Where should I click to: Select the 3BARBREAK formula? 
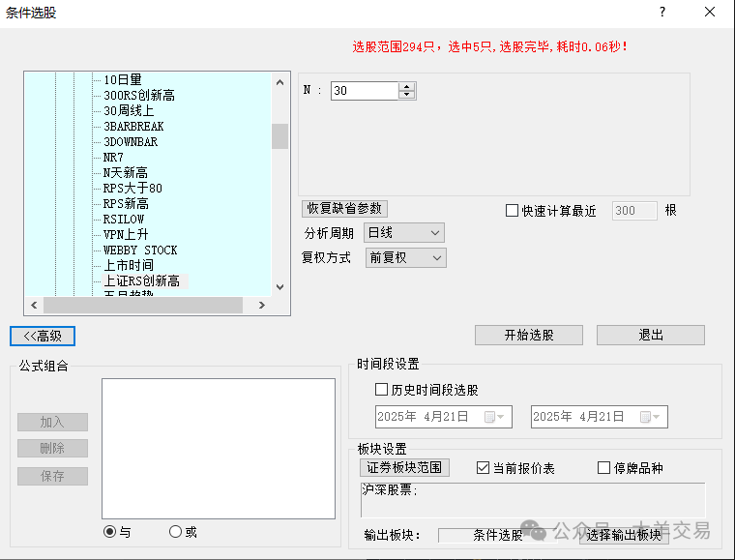point(133,126)
